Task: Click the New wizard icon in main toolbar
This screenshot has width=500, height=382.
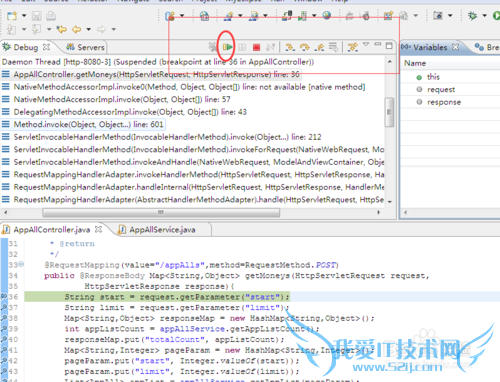Action: [12, 16]
